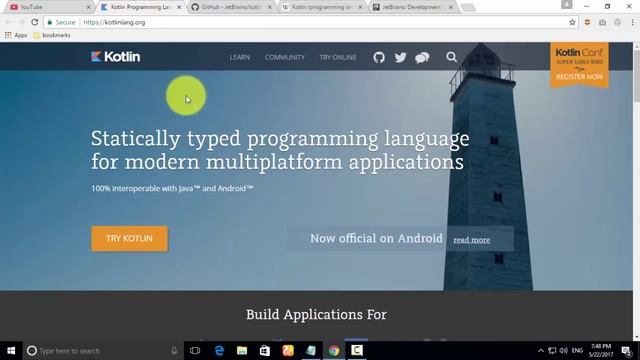Go to Kotlin logo home link
The image size is (640, 360).
[116, 57]
